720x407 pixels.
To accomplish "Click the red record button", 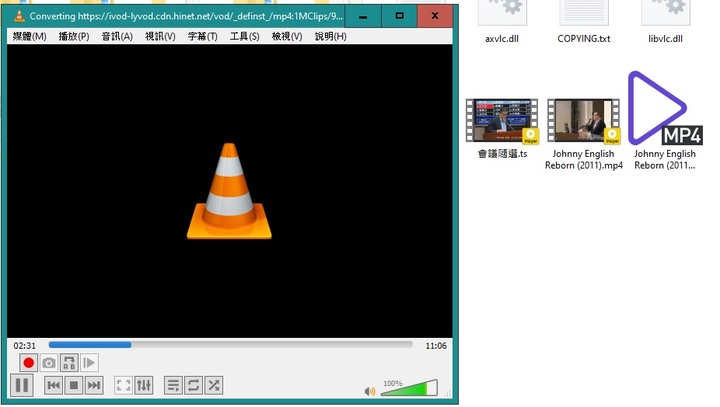I will click(x=28, y=363).
